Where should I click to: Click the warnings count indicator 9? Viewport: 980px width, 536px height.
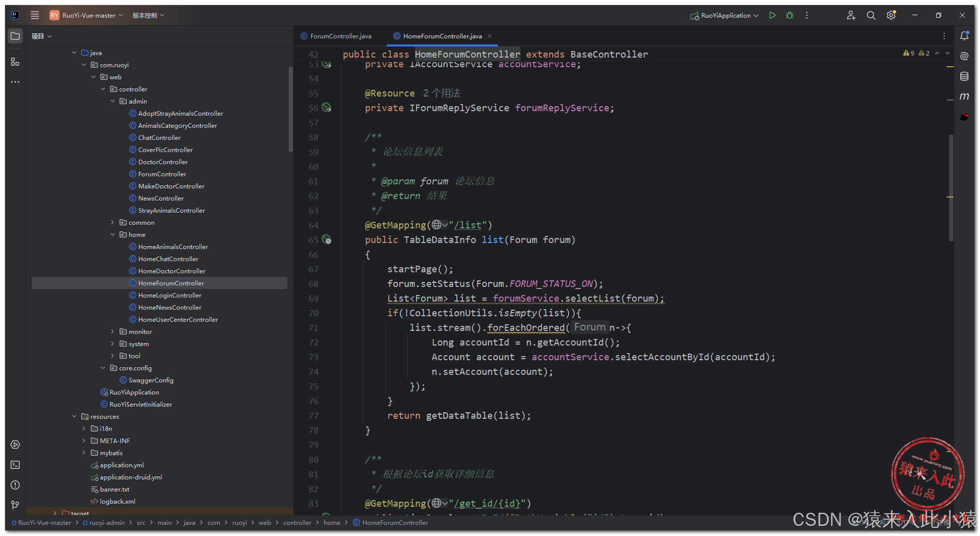coord(909,53)
